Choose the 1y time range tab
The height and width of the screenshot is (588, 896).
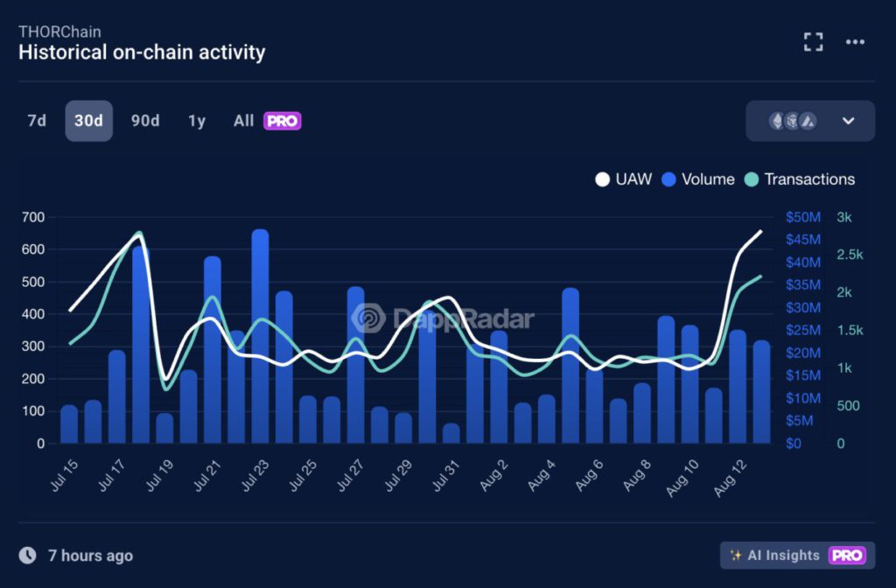coord(197,121)
